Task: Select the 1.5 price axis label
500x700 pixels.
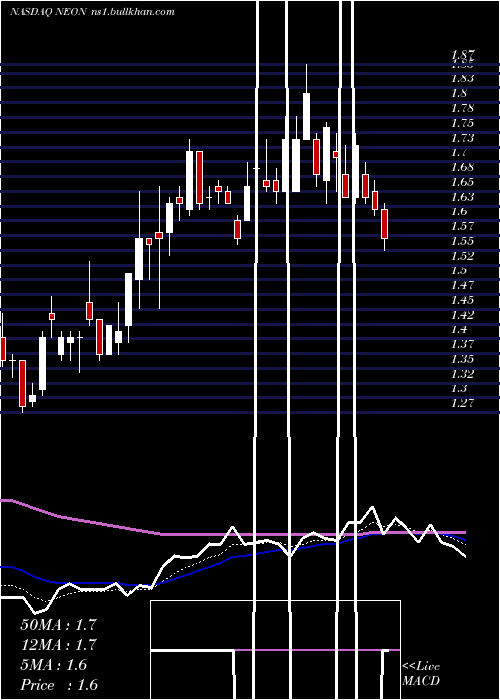Action: 459,270
